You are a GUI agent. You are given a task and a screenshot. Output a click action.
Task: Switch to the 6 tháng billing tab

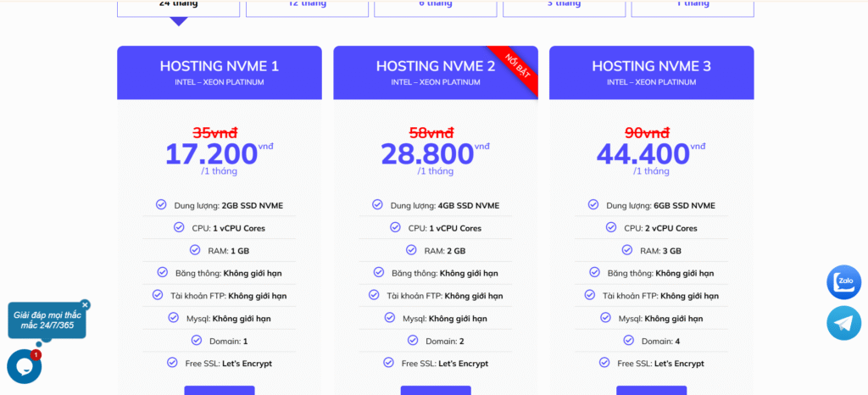(x=435, y=7)
